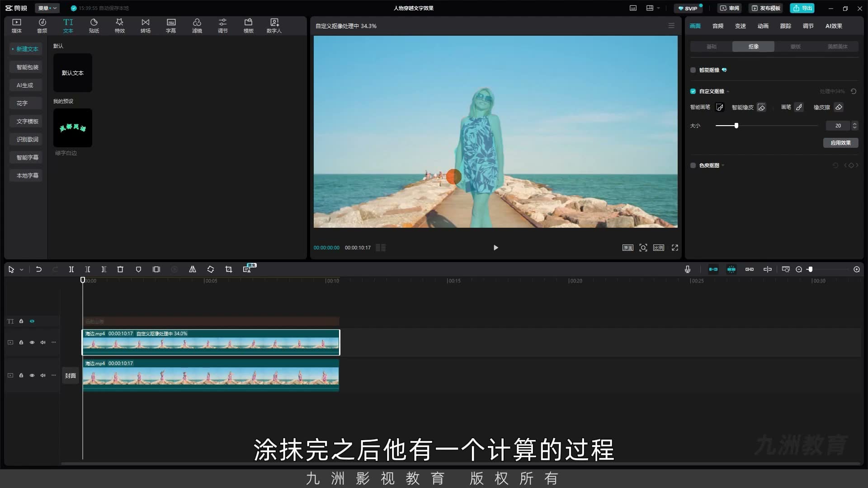Open the layout switcher dropdown in title bar
Image resolution: width=868 pixels, height=488 pixels.
(653, 8)
